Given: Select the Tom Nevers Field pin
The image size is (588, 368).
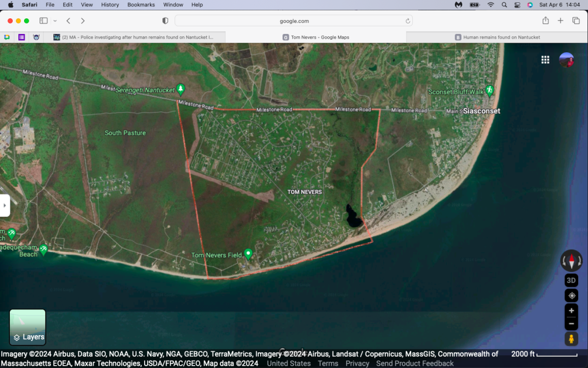Looking at the screenshot, I should 248,254.
